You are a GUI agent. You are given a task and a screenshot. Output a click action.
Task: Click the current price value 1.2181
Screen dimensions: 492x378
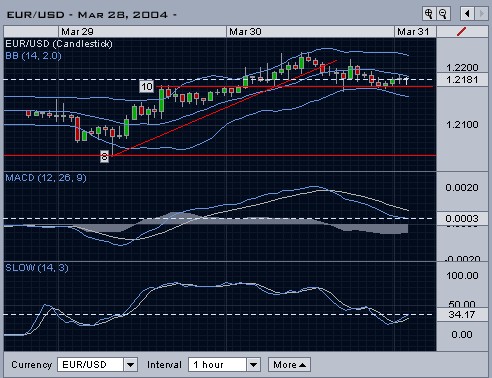click(462, 80)
